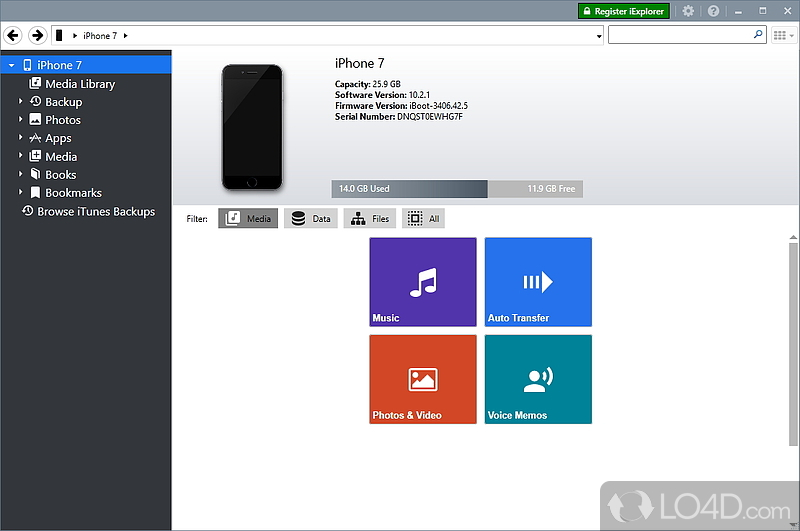Open Browse iTunes Backups
800x531 pixels.
pyautogui.click(x=95, y=212)
